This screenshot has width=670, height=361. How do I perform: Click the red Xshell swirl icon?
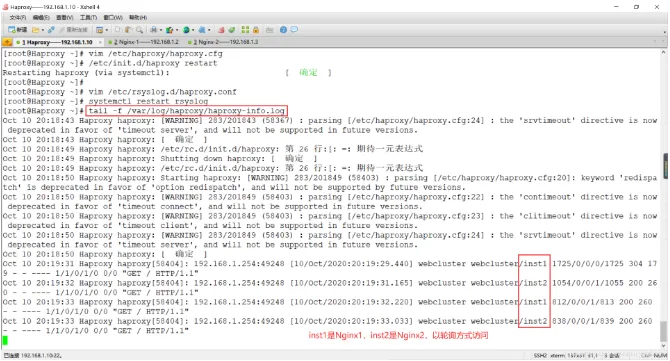221,30
